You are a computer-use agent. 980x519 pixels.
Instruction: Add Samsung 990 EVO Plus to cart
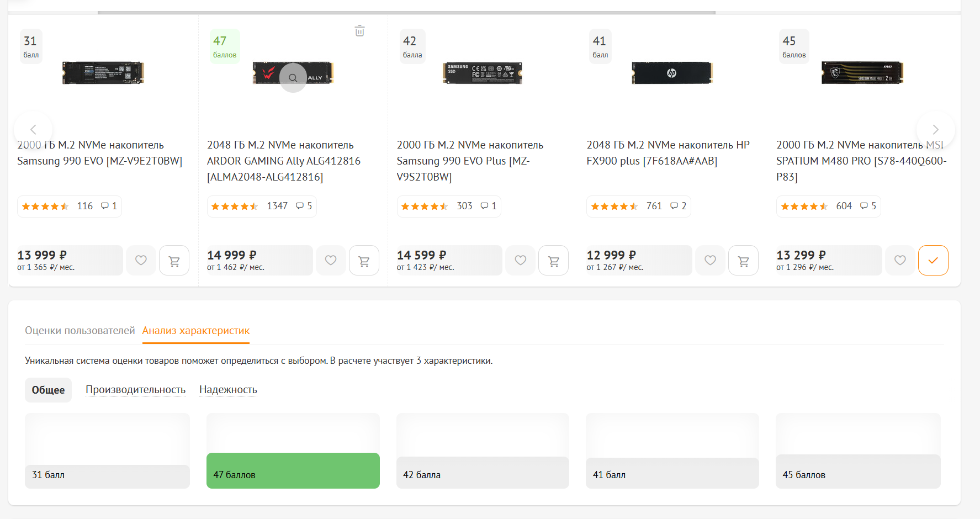(553, 261)
